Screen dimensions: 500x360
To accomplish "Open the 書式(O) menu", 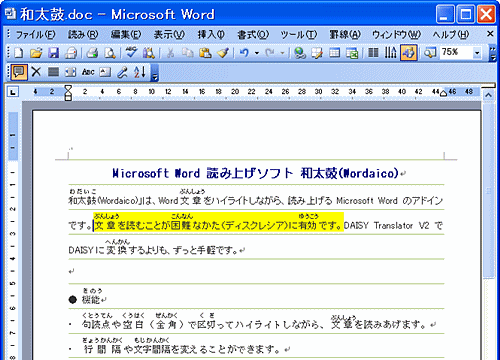I will (253, 34).
